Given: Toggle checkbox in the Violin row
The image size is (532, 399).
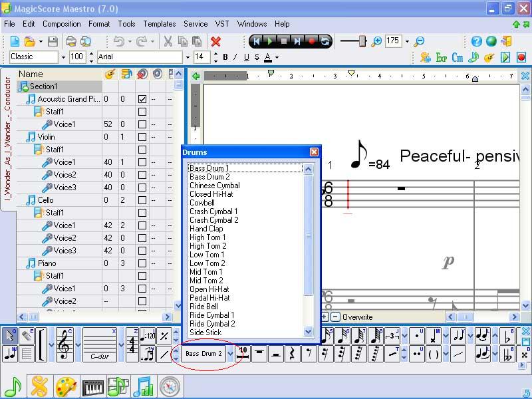Looking at the screenshot, I should pos(142,137).
